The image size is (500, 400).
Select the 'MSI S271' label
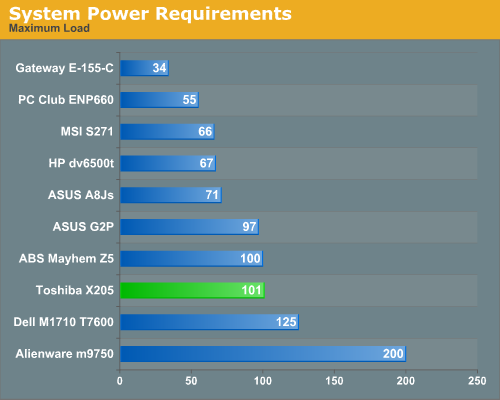pyautogui.click(x=87, y=131)
